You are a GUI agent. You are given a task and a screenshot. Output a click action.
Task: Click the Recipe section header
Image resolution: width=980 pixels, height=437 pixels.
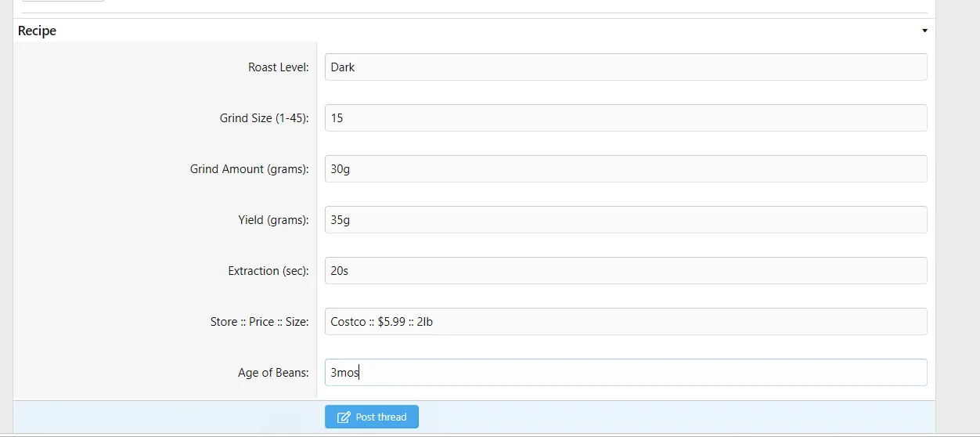point(474,31)
